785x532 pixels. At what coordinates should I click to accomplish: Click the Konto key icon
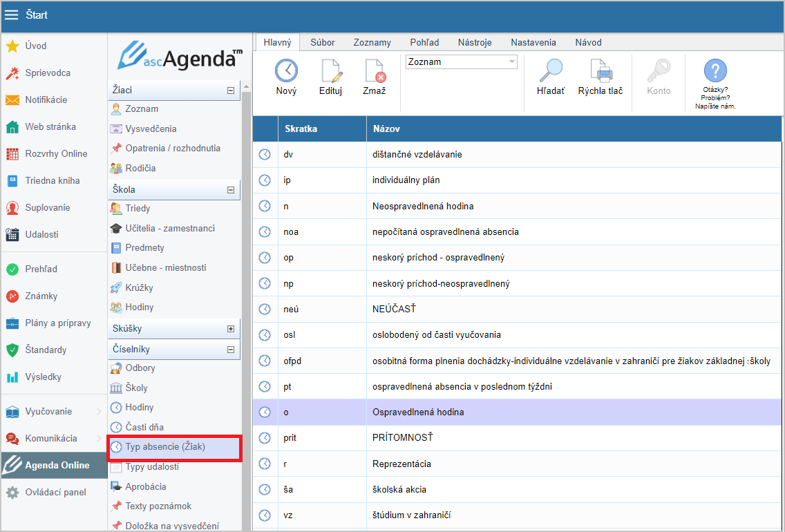coord(659,70)
